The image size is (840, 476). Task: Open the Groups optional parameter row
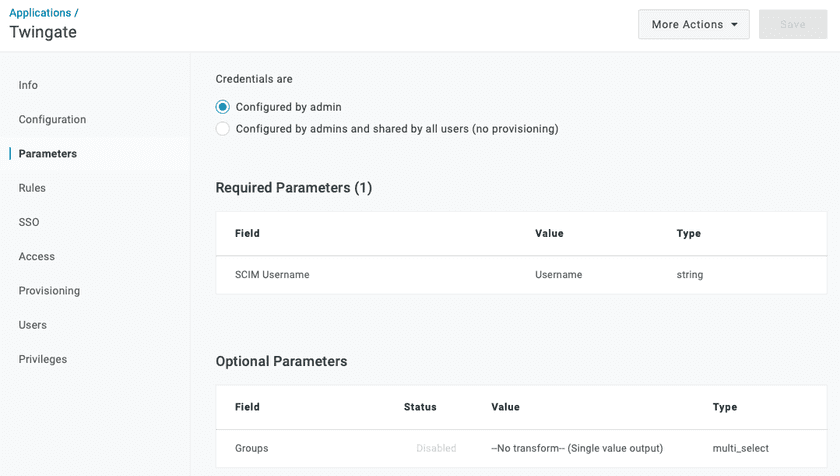pos(251,448)
